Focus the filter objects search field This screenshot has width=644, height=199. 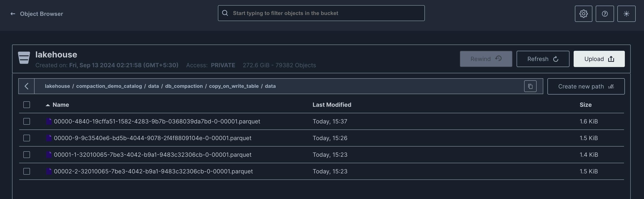(321, 13)
